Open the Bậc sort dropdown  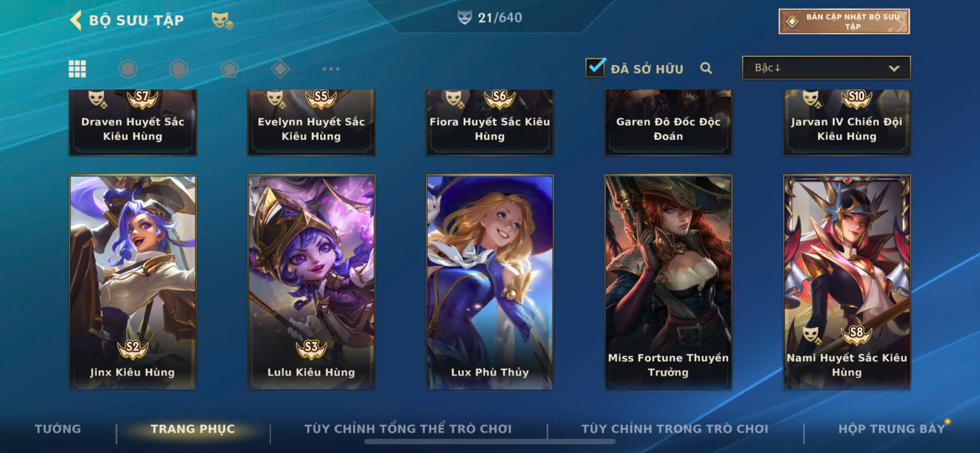826,68
